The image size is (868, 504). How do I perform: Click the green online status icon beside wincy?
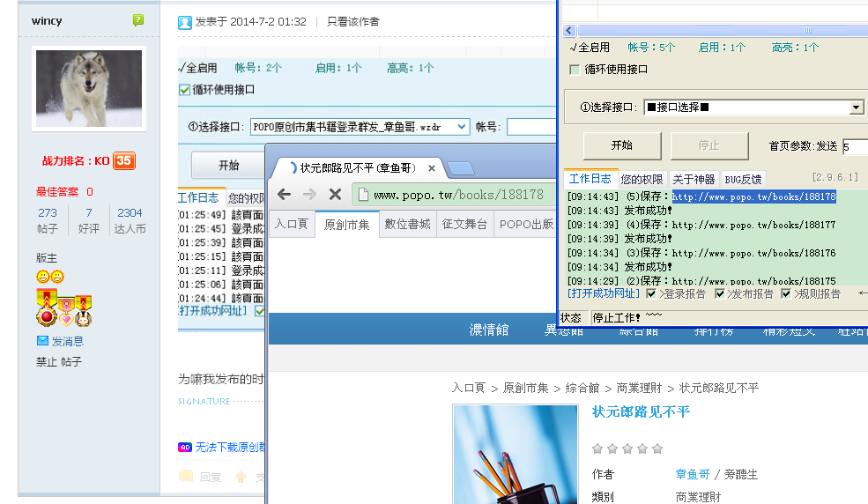(x=138, y=20)
